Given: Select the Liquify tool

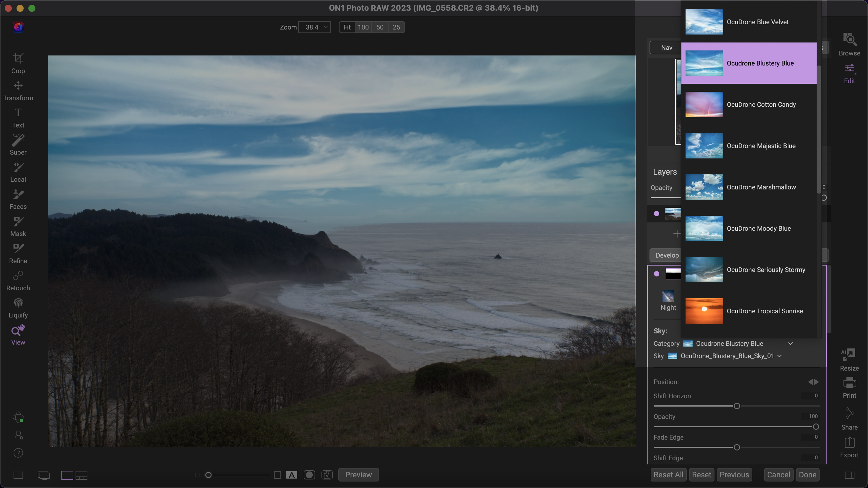Looking at the screenshot, I should tap(18, 307).
